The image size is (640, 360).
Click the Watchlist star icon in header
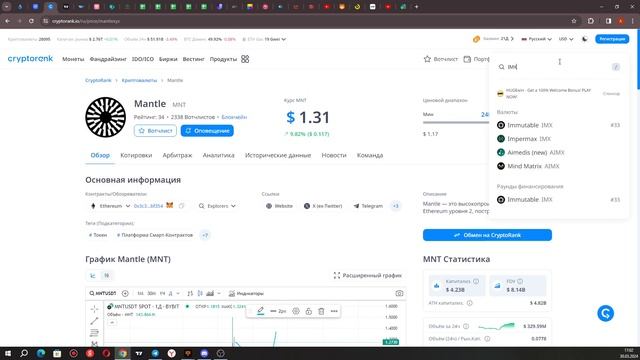(427, 59)
